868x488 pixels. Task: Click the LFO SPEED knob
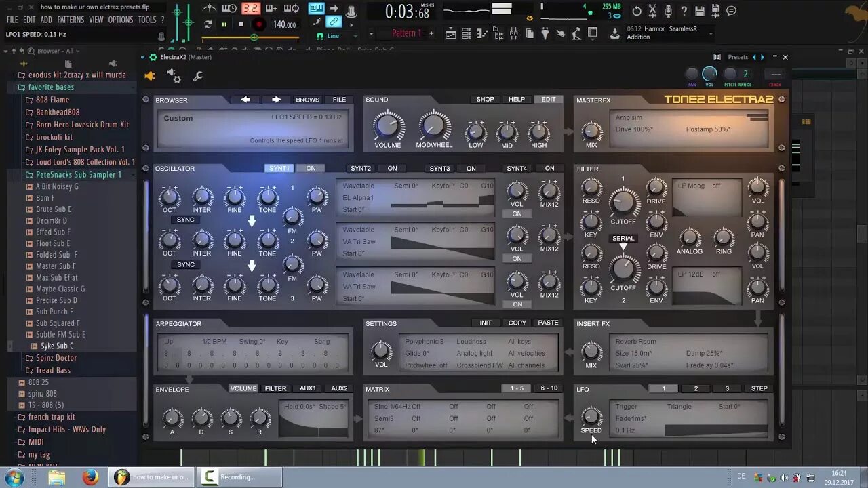pos(591,416)
